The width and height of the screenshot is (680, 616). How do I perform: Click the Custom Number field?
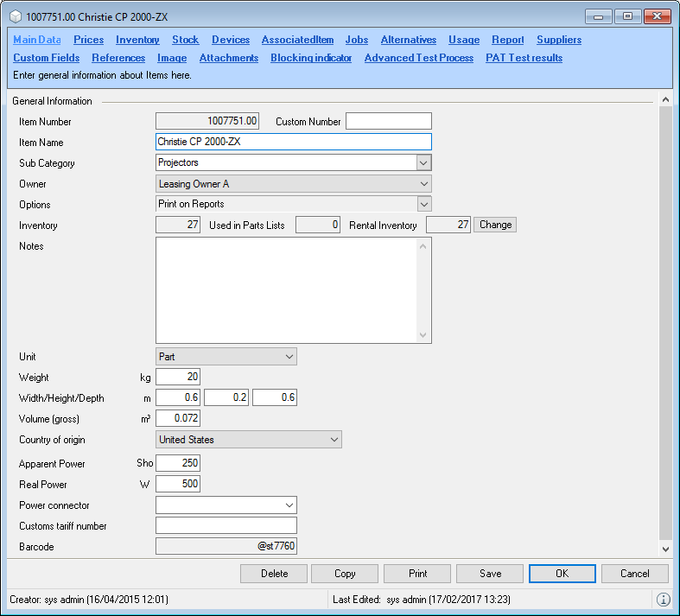point(388,122)
